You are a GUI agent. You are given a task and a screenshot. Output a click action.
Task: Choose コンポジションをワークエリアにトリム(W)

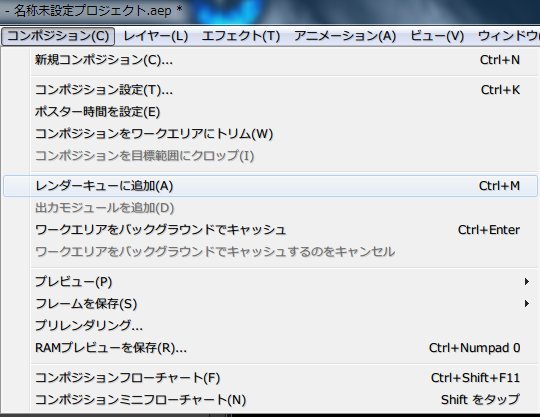pos(270,134)
